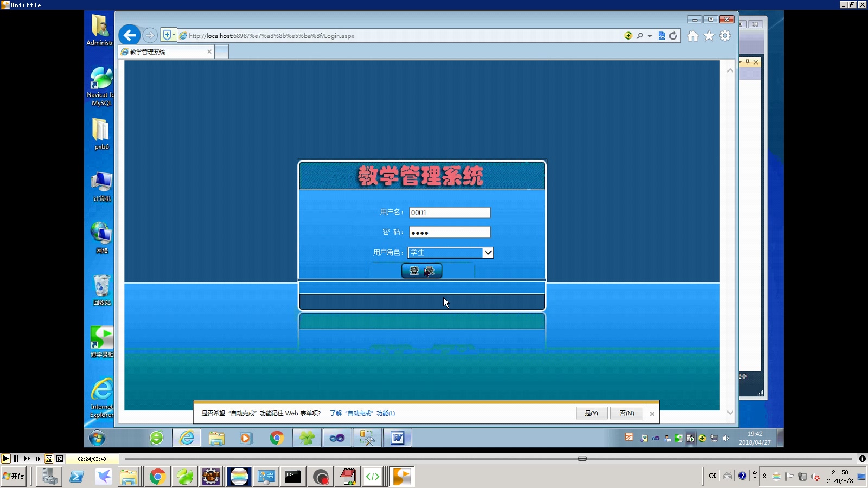Open Favorites via the star icon

[709, 36]
